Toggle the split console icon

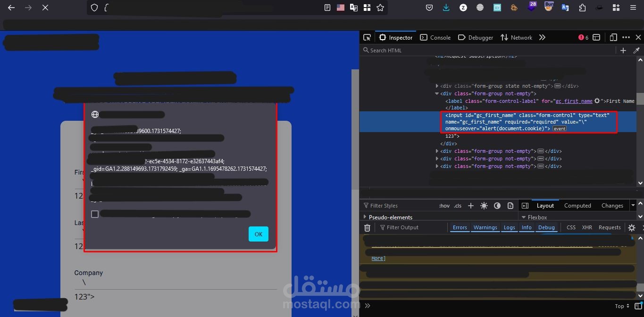596,37
